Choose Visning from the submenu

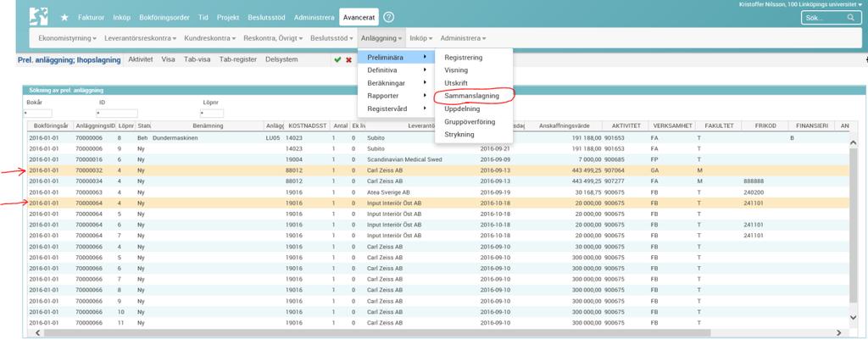pos(456,70)
